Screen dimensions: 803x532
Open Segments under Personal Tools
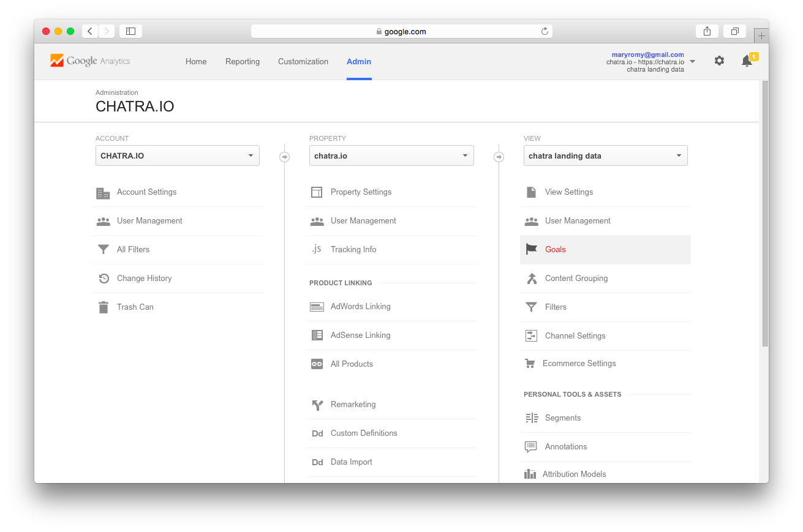pos(530,418)
